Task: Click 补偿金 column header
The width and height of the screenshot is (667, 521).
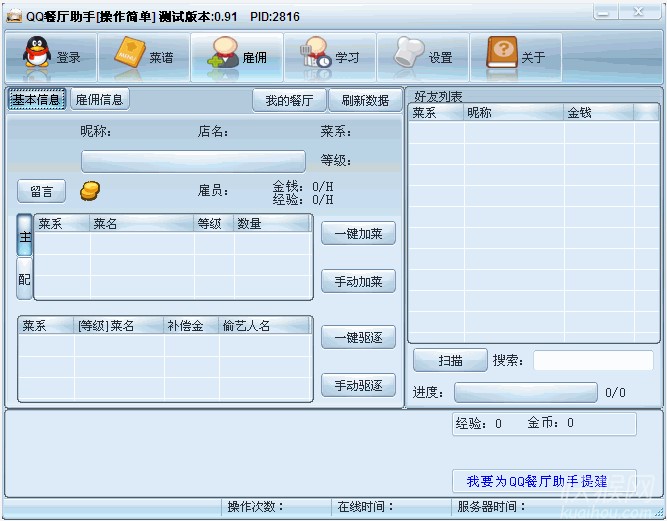Action: click(x=191, y=326)
